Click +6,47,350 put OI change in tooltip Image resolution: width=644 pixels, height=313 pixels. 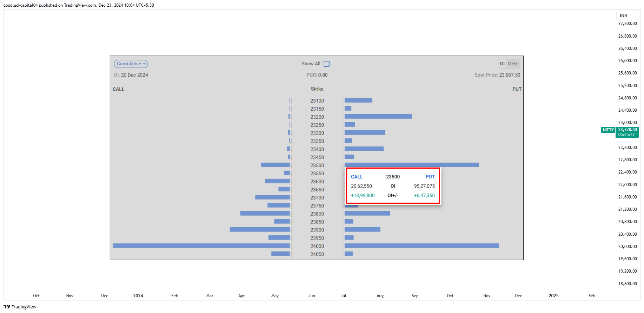pyautogui.click(x=424, y=196)
